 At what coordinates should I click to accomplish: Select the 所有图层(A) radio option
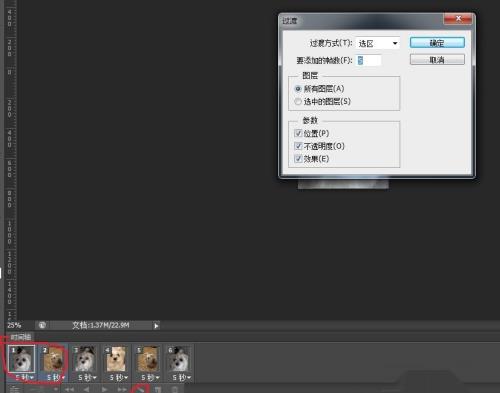pyautogui.click(x=319, y=89)
